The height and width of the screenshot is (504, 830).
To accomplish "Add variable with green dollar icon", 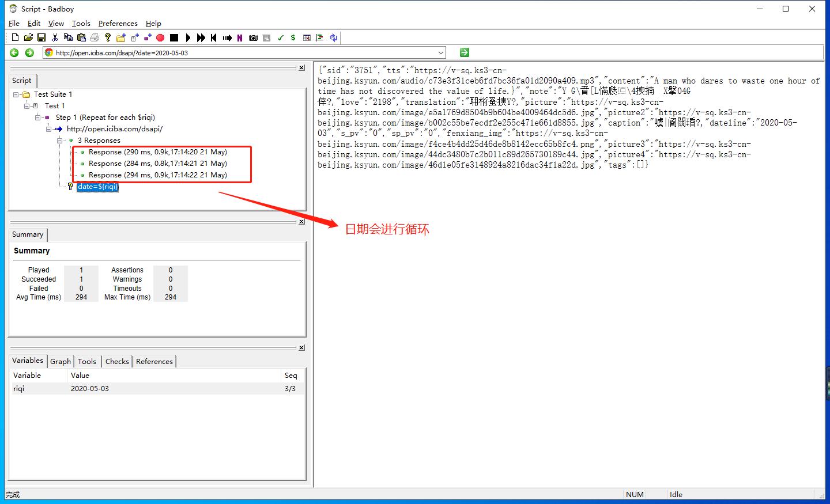I will (x=293, y=37).
